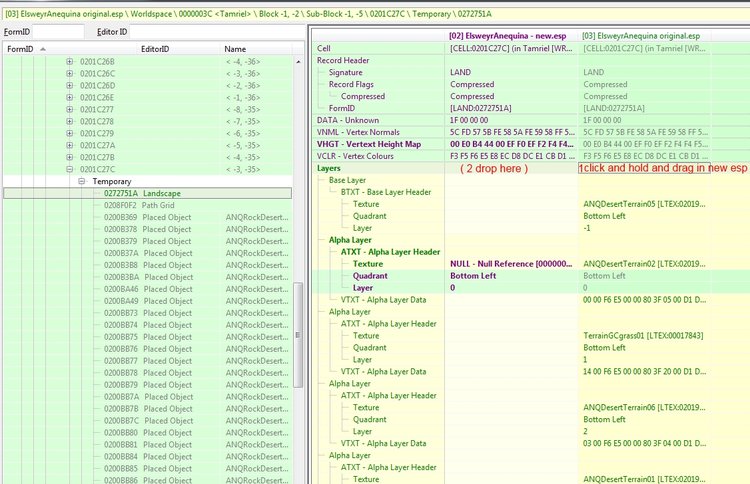
Task: Click the ANQDesertTerrain05 texture value
Action: tap(644, 204)
